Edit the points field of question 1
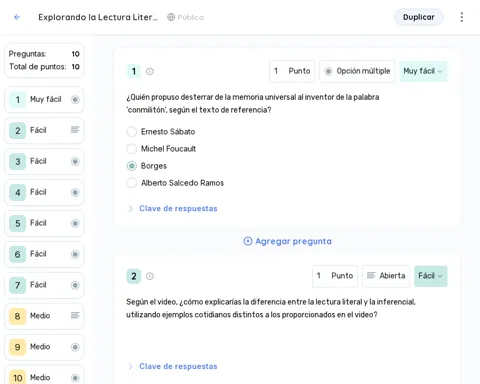The width and height of the screenshot is (480, 384). click(292, 71)
